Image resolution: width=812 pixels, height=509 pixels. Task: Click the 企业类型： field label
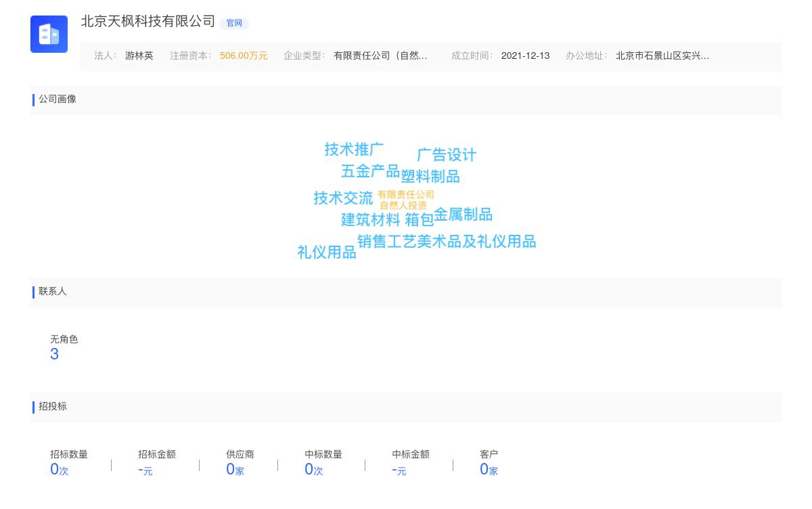click(x=304, y=56)
